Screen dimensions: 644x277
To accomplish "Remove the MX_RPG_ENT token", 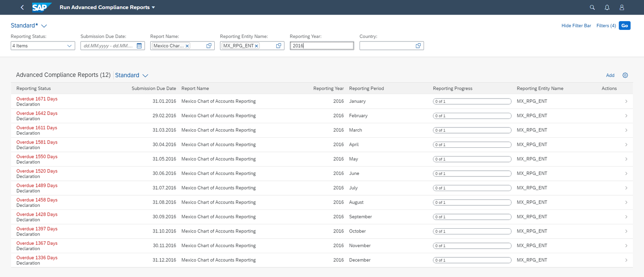I will 256,46.
